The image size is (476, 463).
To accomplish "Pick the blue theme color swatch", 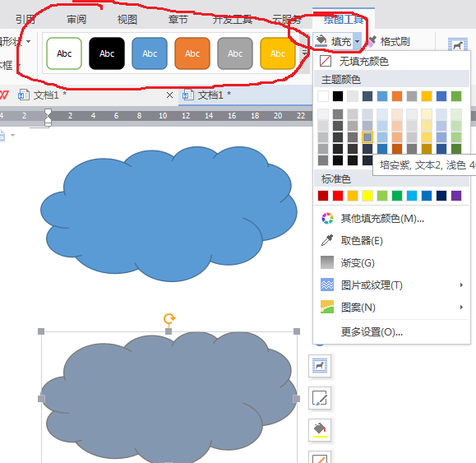I will pos(382,96).
